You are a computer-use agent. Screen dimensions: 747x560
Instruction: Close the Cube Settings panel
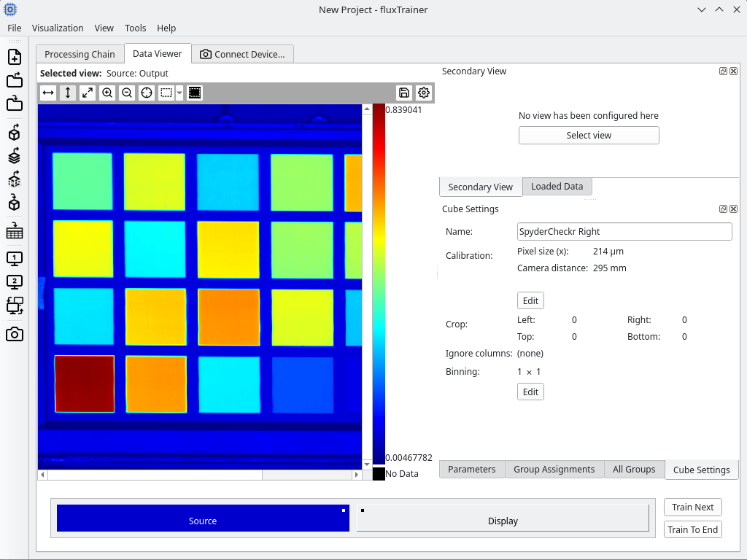pos(734,209)
